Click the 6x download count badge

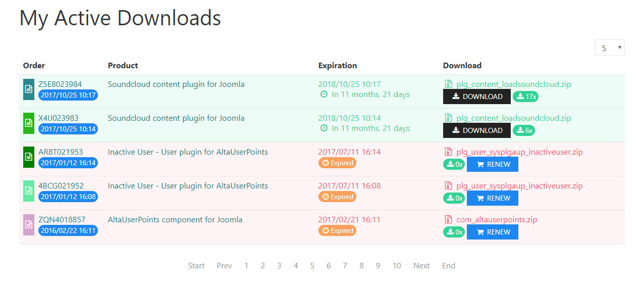(x=524, y=130)
